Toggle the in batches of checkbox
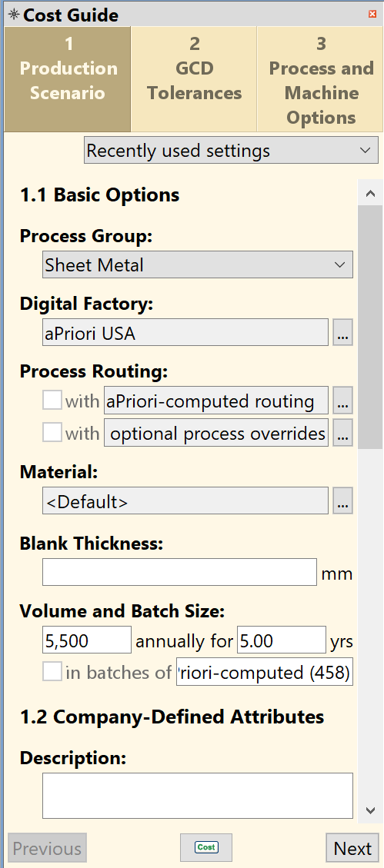 coord(52,672)
